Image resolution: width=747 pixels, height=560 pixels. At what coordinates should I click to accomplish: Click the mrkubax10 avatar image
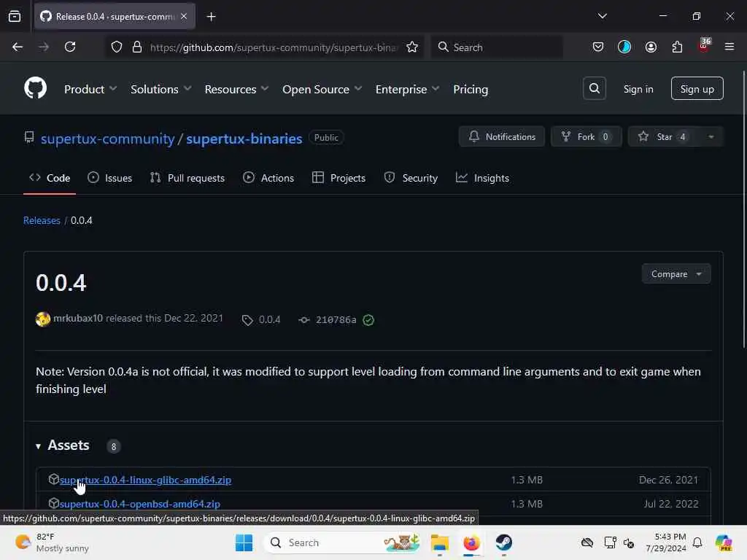click(x=43, y=319)
